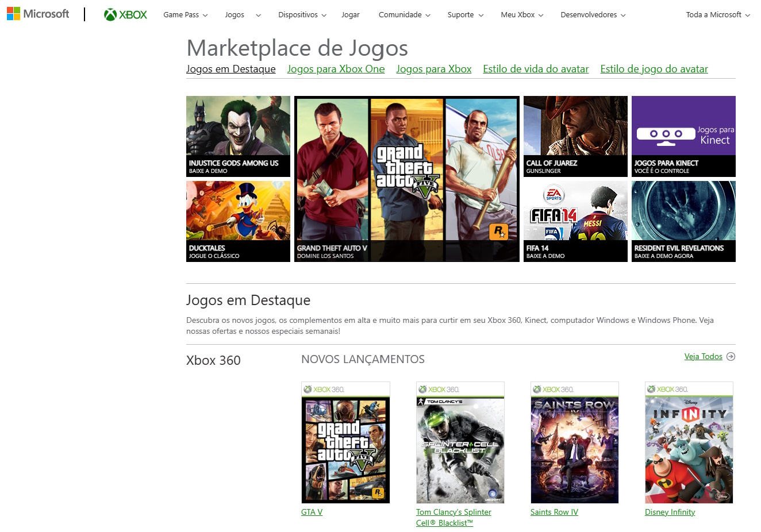This screenshot has height=532, width=761.
Task: Open the Desenvolvedores dropdown
Action: tap(593, 15)
